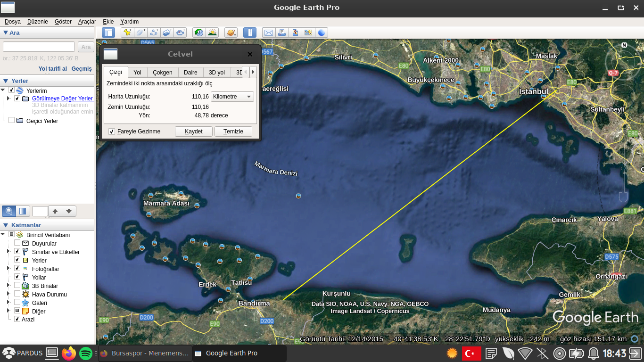Hide the sidebar with the toolbar toggle

coord(108,33)
